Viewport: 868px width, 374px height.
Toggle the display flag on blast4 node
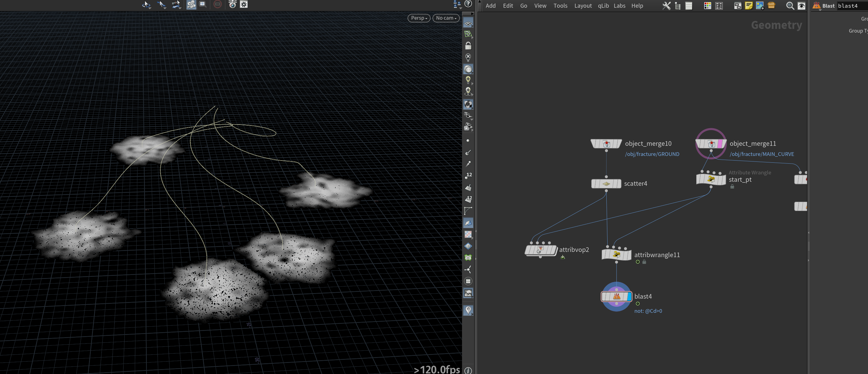pos(629,296)
